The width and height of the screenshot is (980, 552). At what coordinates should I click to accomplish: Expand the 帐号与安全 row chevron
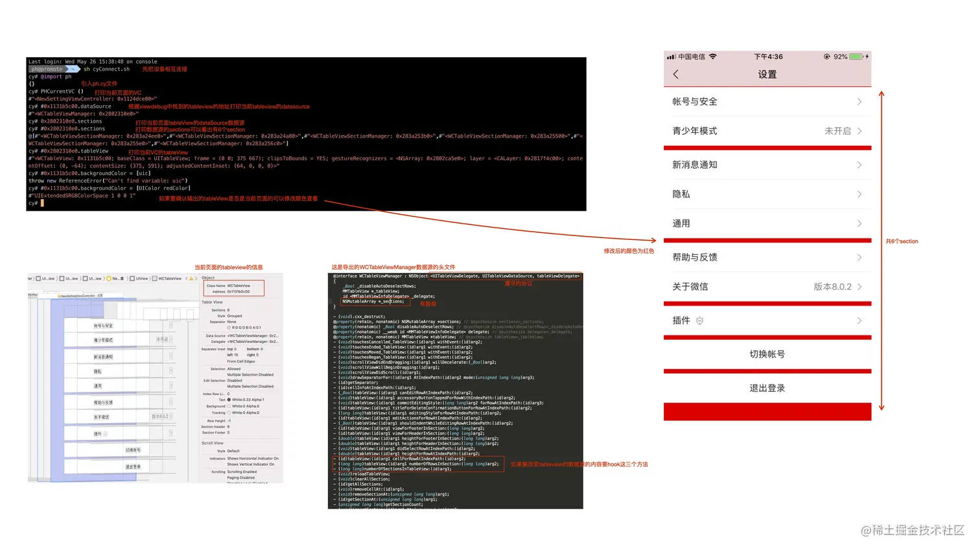(859, 101)
